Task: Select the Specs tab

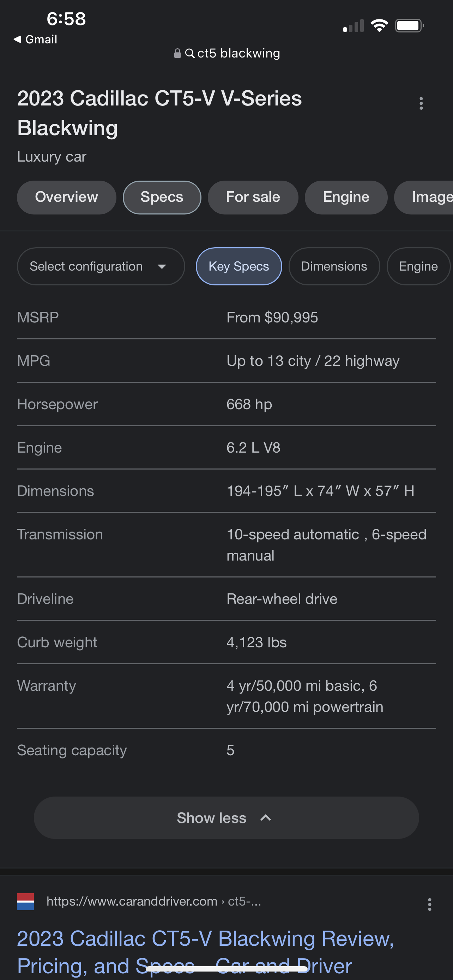Action: [x=162, y=197]
